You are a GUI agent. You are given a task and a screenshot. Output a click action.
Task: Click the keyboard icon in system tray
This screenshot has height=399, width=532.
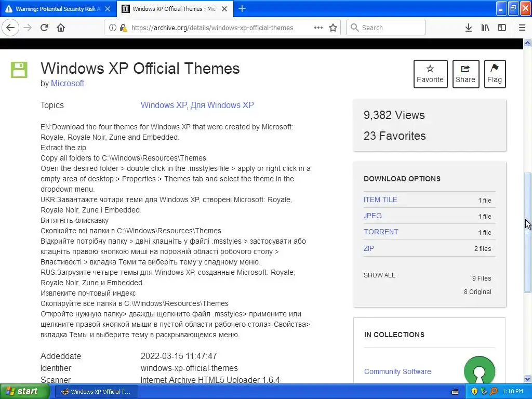(455, 392)
